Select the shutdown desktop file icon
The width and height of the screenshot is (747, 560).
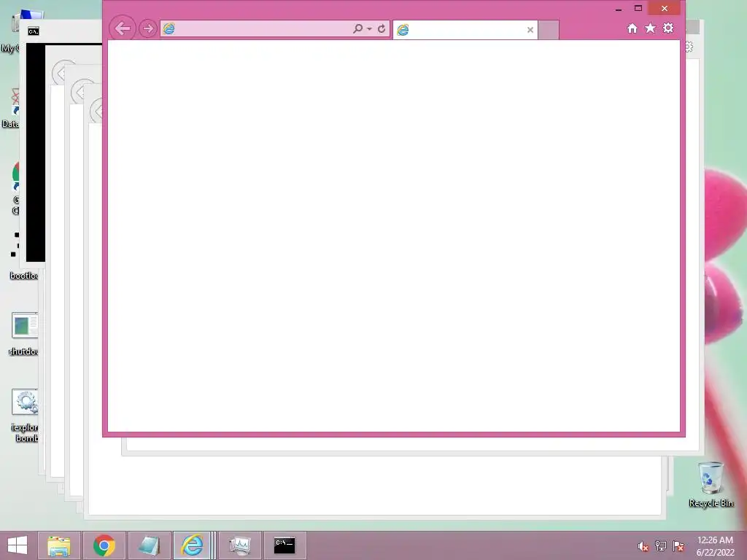click(24, 334)
